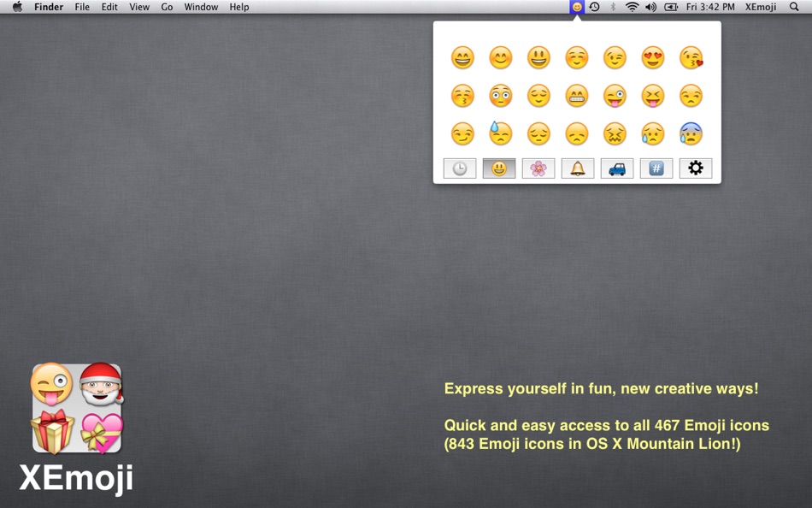Open XEmoji settings gear button
Viewport: 812px width, 508px height.
coord(696,168)
